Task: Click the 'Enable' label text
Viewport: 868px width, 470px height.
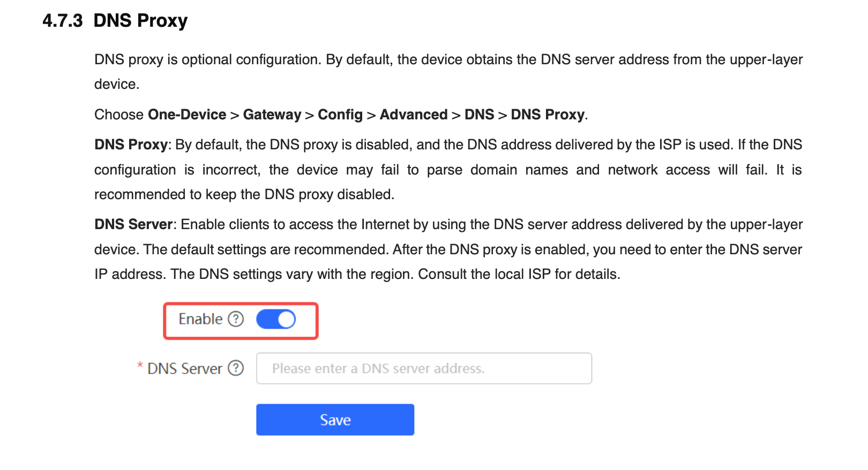Action: [x=200, y=319]
